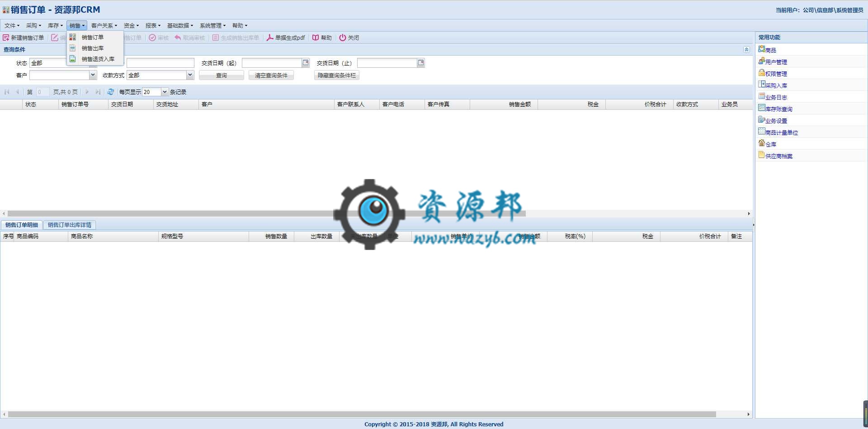868x429 pixels.
Task: Switch to the 销售订单出库详情 tab
Action: [x=70, y=225]
